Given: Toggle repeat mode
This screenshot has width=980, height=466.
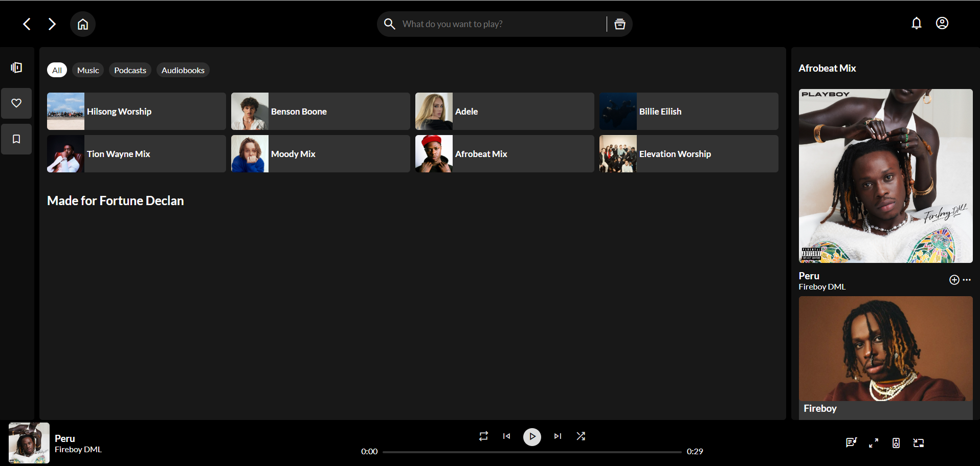Looking at the screenshot, I should coord(483,436).
